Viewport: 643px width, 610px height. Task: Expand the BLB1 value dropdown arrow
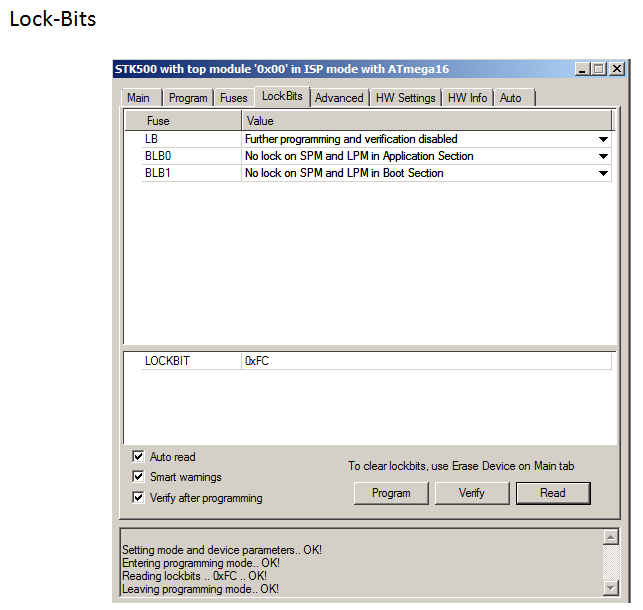pyautogui.click(x=603, y=173)
